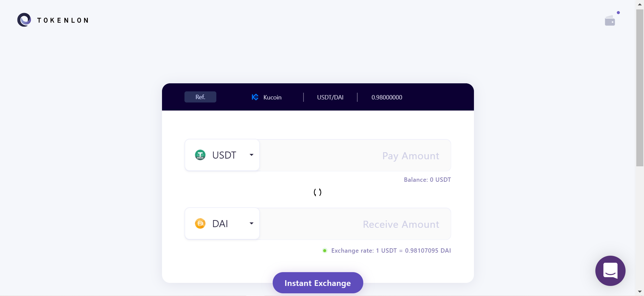Click the TOKENLON brand text

[63, 20]
